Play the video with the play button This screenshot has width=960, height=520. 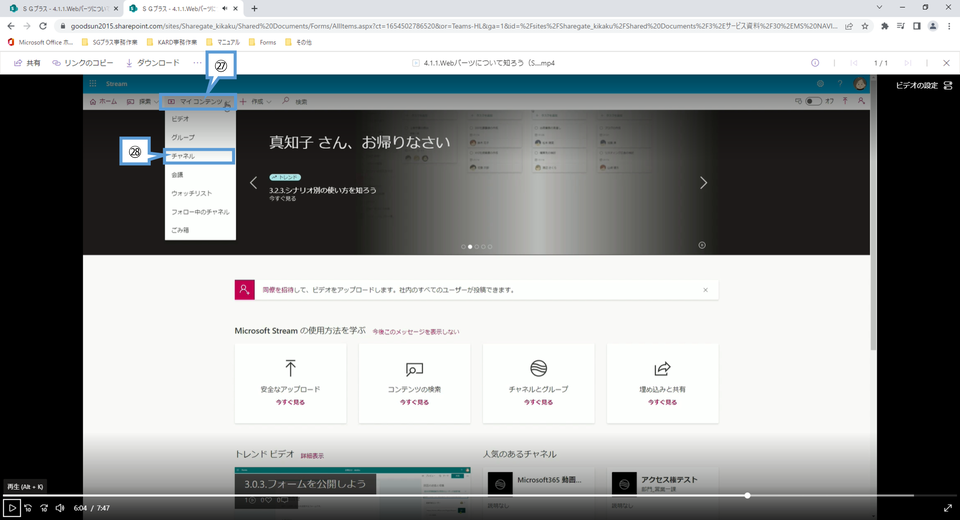point(12,508)
